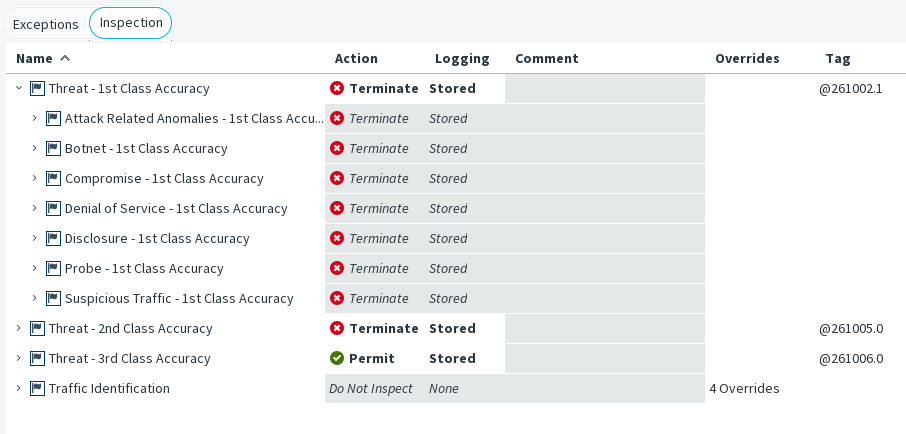
Task: Select the Inspection tab
Action: [131, 22]
